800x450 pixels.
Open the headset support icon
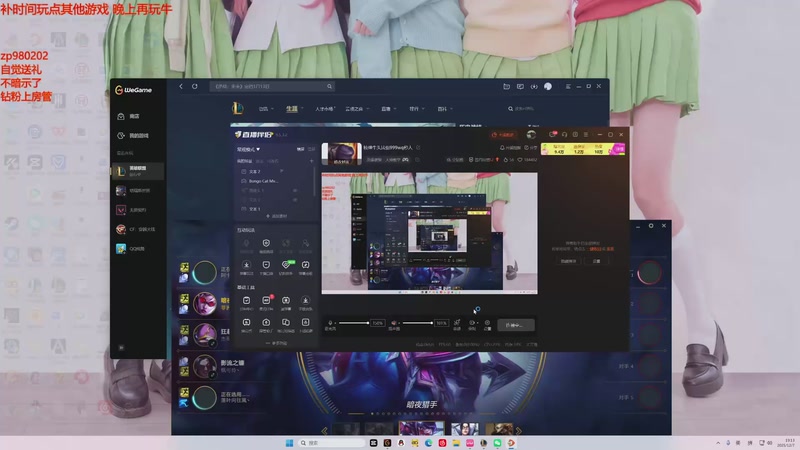tap(564, 135)
